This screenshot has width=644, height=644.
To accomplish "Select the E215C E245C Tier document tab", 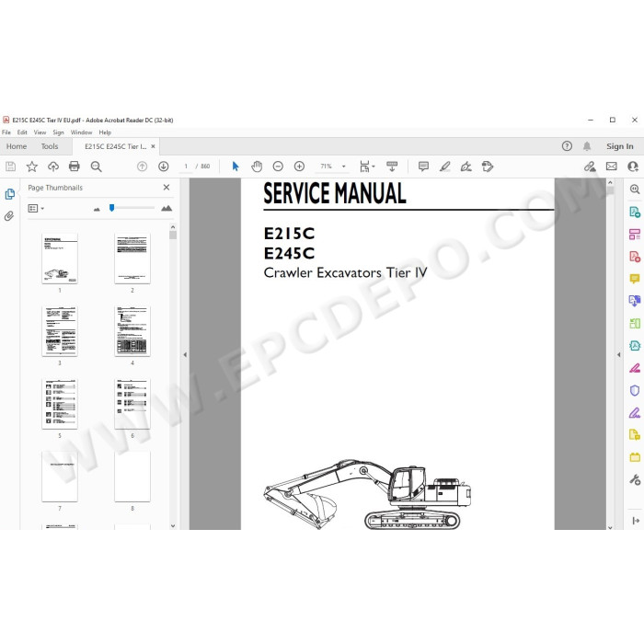I will [115, 146].
